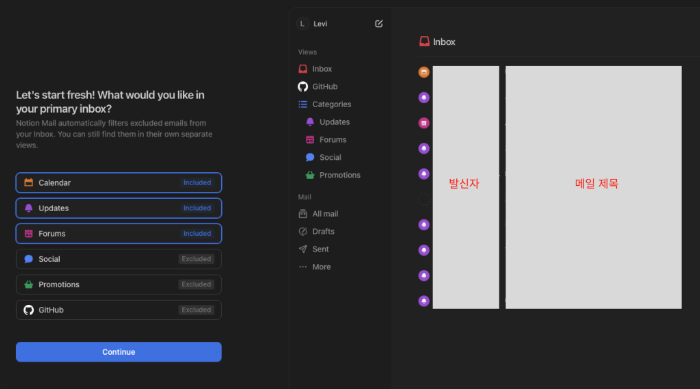
Task: Click the Updates bell icon in sidebar
Action: [x=310, y=122]
